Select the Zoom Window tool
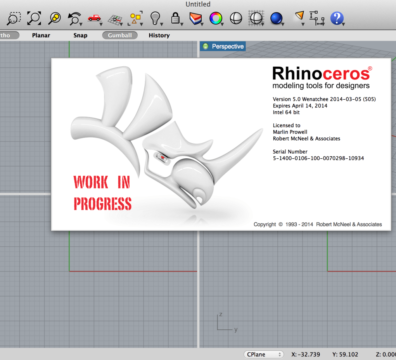 click(x=14, y=18)
